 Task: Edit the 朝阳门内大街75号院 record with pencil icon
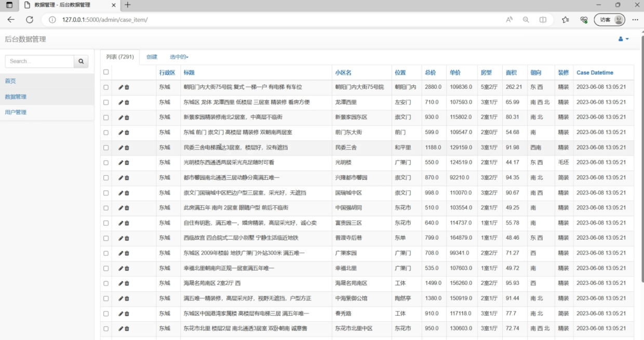click(120, 87)
